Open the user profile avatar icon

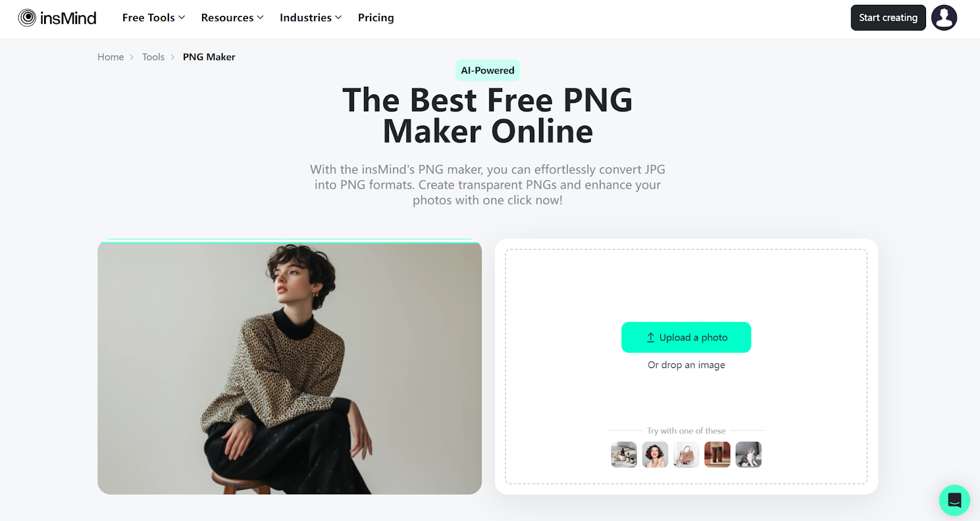click(x=944, y=18)
